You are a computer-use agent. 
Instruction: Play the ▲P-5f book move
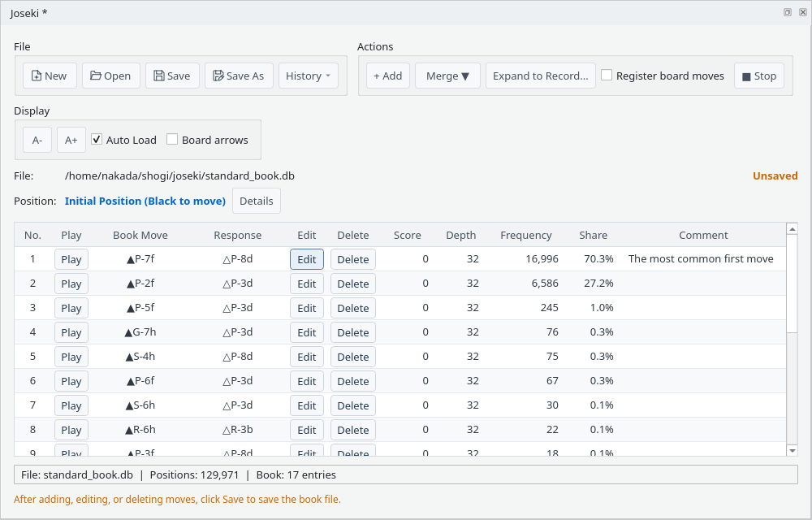(71, 308)
